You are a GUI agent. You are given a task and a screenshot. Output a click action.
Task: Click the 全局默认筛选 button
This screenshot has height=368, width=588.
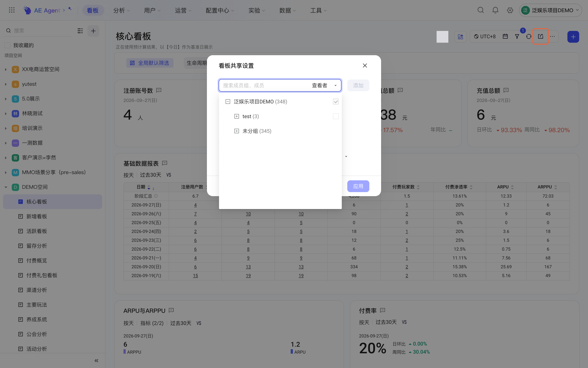(x=150, y=63)
